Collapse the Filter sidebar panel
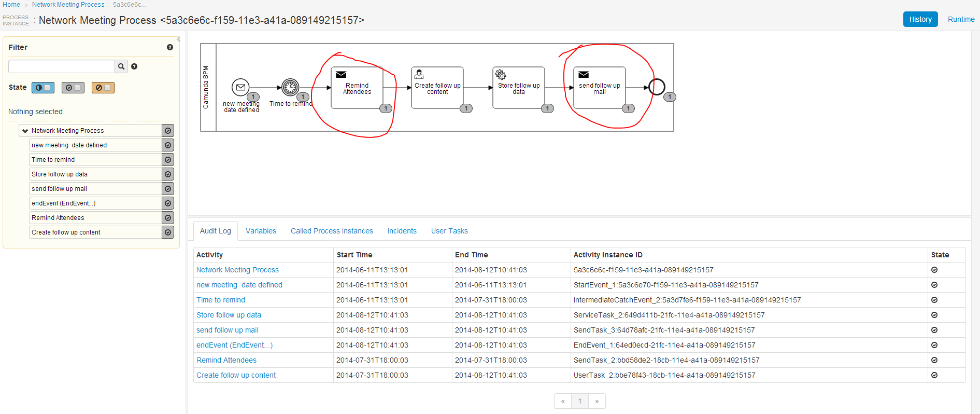The width and height of the screenshot is (980, 414). click(178, 39)
